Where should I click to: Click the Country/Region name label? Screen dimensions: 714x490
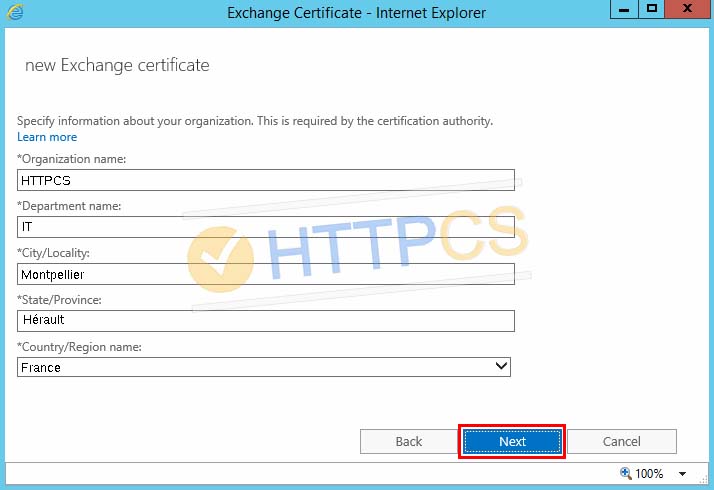click(79, 346)
